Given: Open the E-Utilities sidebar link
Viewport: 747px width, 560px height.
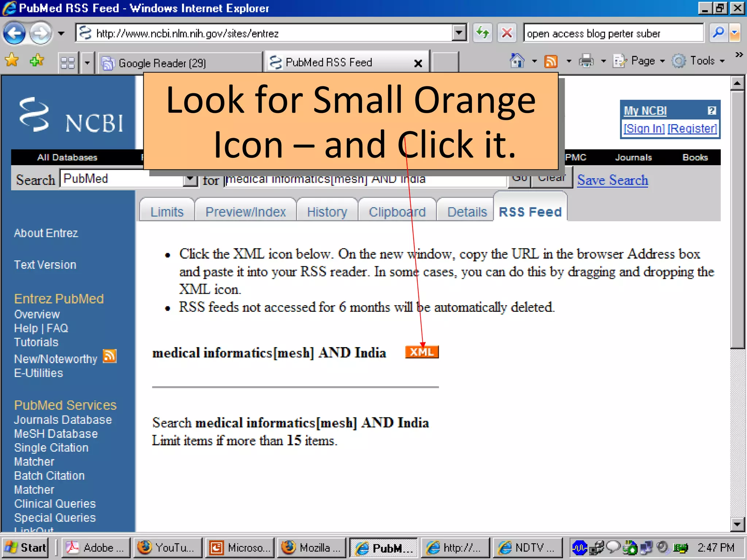Looking at the screenshot, I should coord(38,373).
